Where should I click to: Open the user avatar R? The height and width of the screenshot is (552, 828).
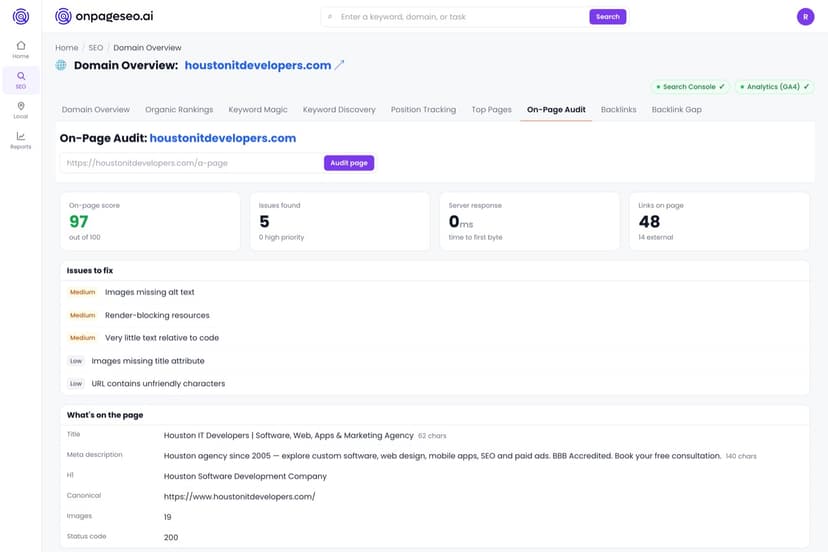[805, 17]
